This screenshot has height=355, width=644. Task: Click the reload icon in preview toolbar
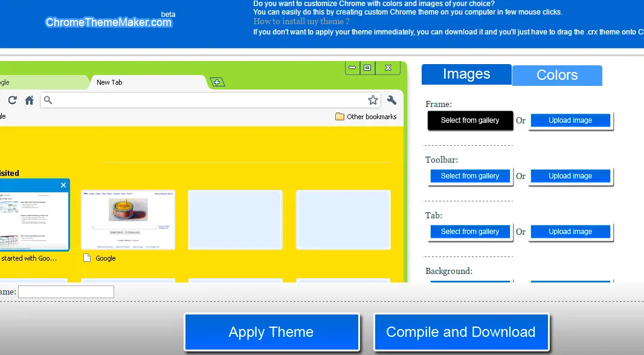pyautogui.click(x=12, y=100)
